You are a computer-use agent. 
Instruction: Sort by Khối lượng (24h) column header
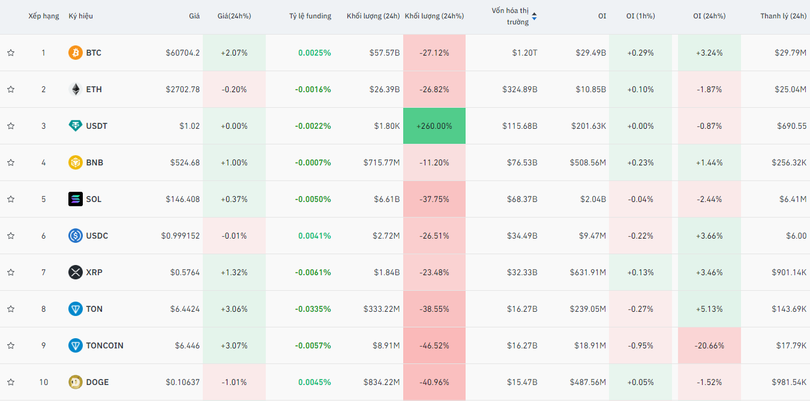pyautogui.click(x=373, y=16)
